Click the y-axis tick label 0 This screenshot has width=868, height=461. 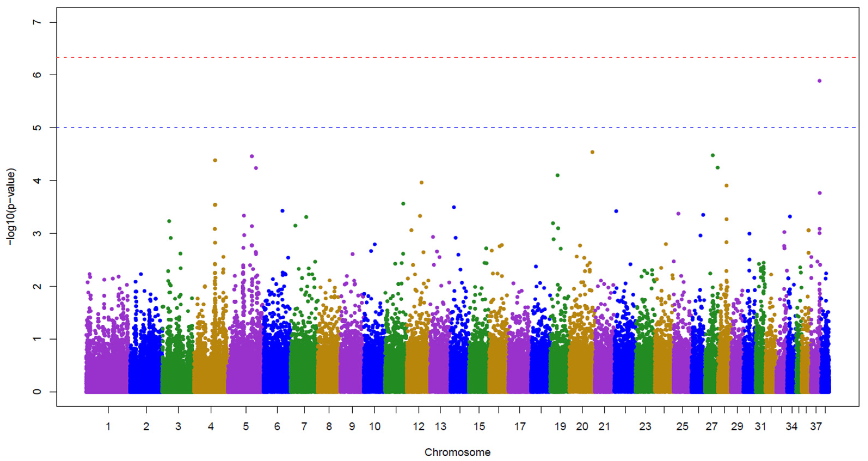(x=37, y=392)
